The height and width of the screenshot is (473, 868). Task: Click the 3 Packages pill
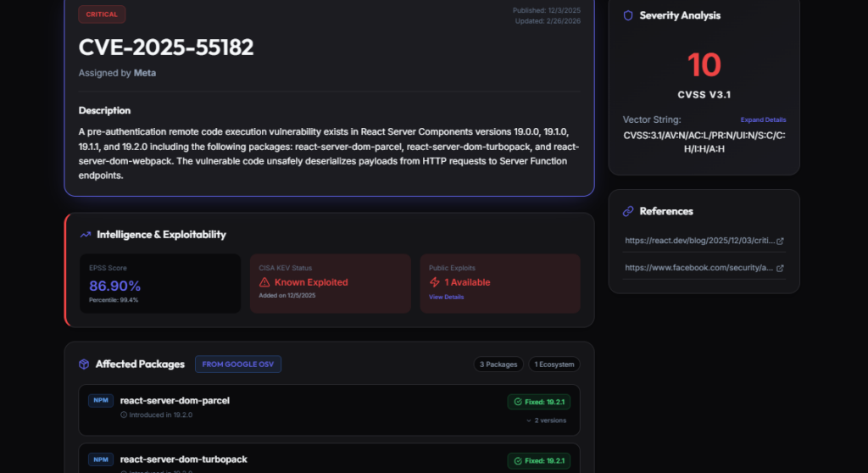[x=498, y=364]
